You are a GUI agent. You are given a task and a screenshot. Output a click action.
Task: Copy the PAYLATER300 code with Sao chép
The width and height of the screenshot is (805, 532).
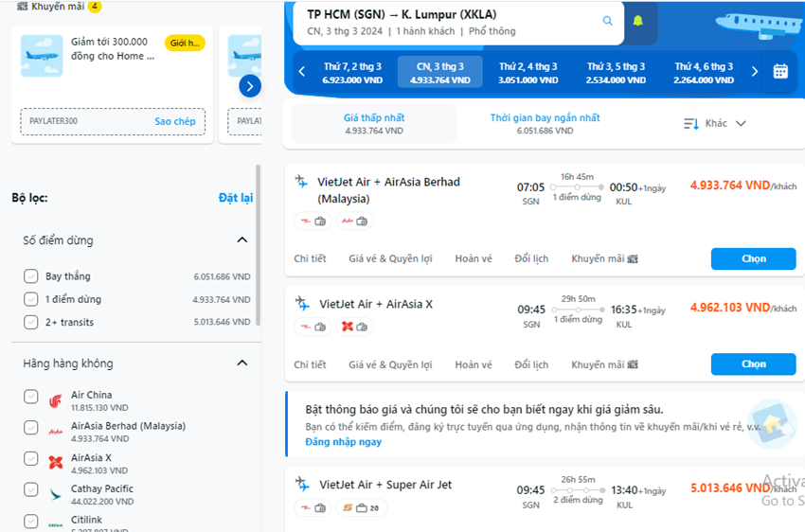(175, 121)
